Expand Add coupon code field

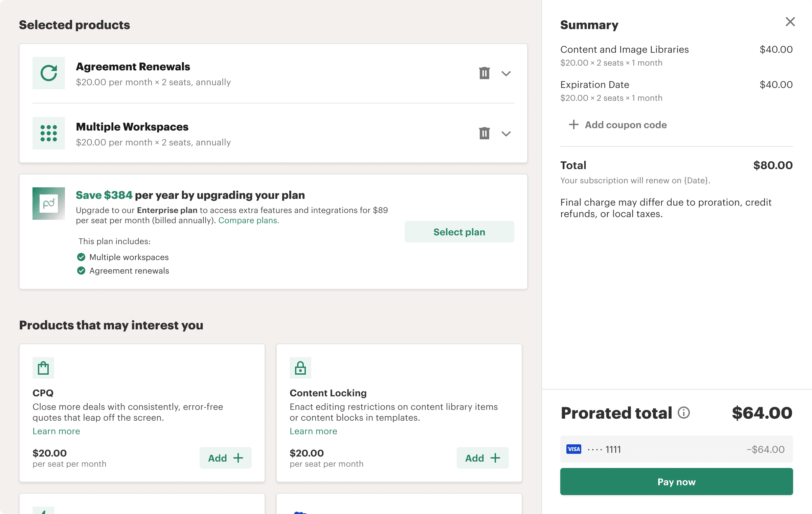click(618, 125)
